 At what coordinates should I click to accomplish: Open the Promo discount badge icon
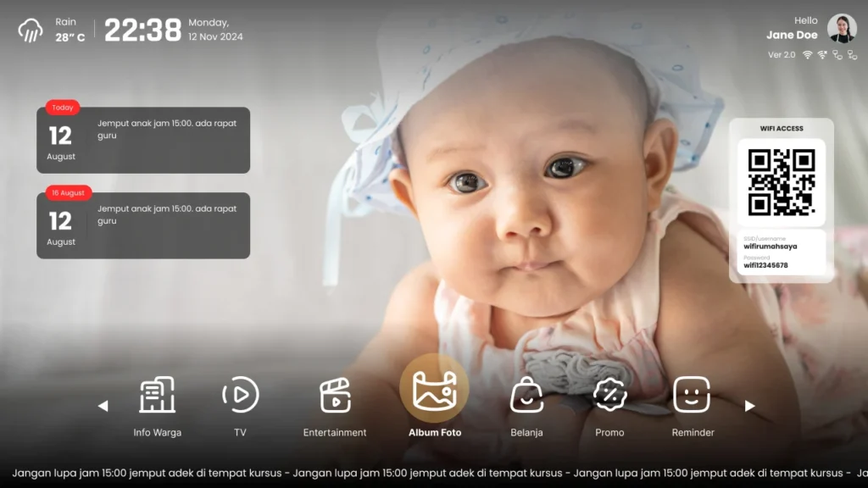click(609, 395)
